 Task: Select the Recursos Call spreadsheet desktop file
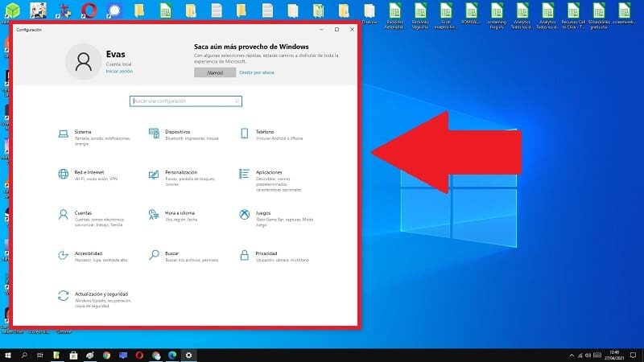click(573, 16)
